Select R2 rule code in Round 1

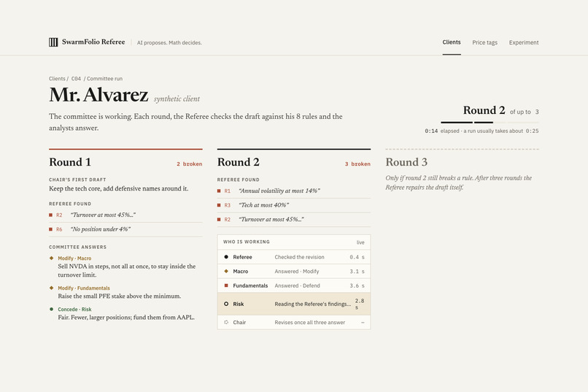tap(59, 215)
